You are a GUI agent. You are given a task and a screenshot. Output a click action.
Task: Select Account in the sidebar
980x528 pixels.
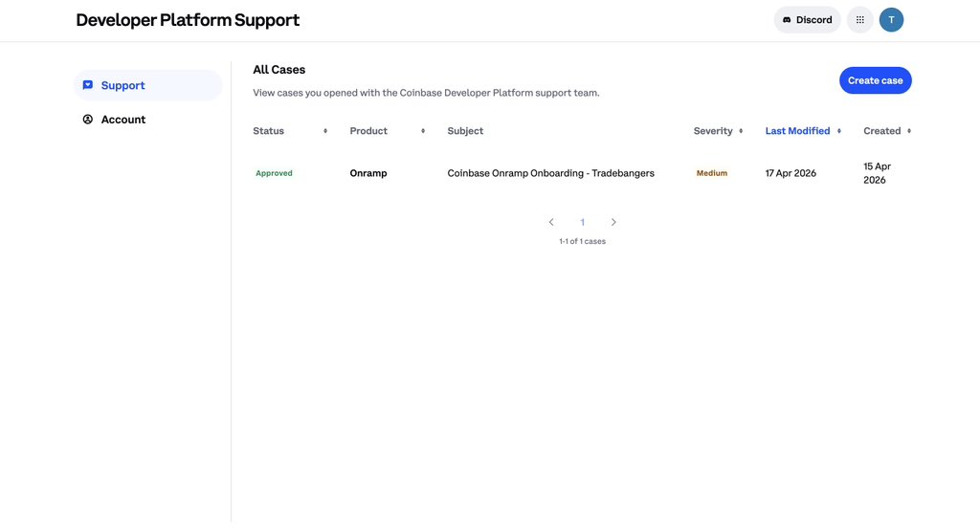pos(148,120)
